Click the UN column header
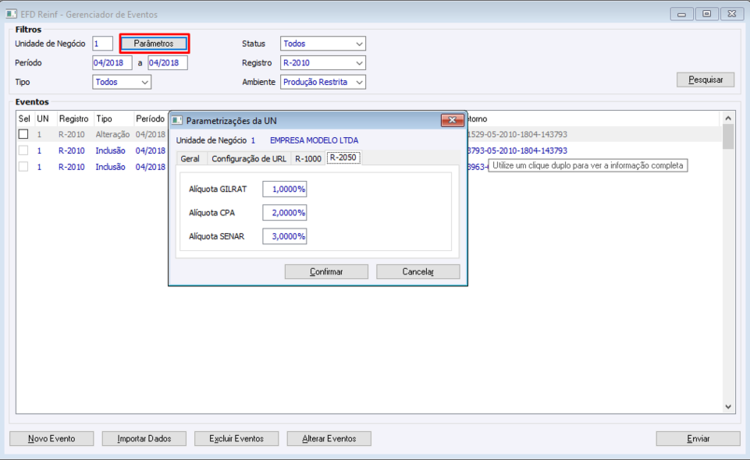The height and width of the screenshot is (460, 750). coord(43,119)
